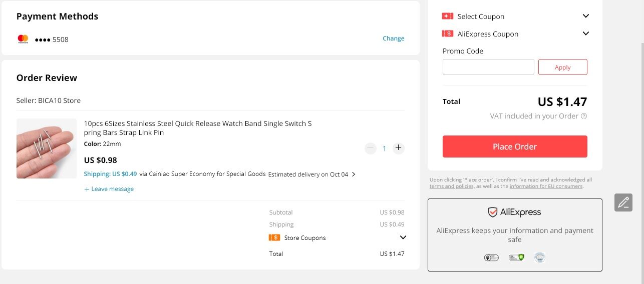Open the watch band pins product thumbnail
This screenshot has width=644, height=284.
(x=47, y=148)
